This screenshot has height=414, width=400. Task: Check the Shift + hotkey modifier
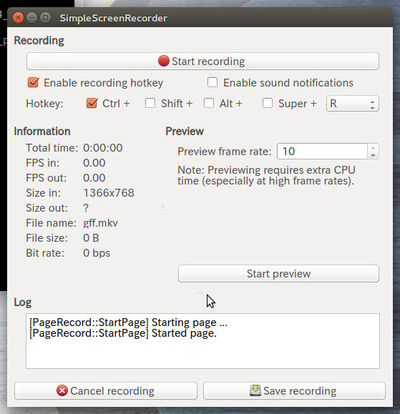click(x=150, y=103)
